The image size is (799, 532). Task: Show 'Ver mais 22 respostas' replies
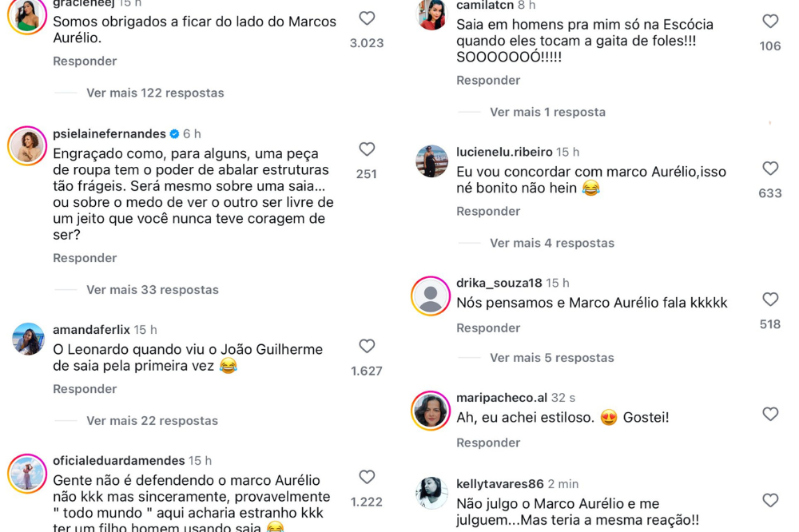coord(152,421)
